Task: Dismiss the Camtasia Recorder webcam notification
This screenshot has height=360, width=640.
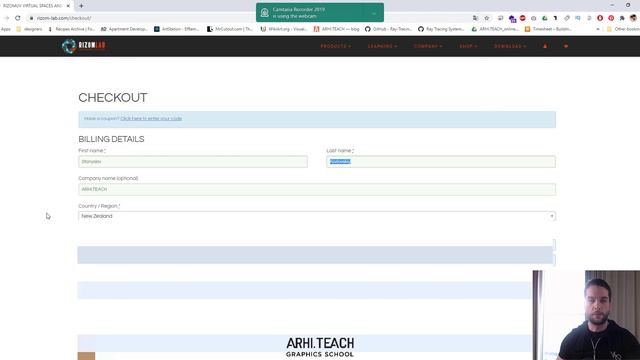Action: 374,13
